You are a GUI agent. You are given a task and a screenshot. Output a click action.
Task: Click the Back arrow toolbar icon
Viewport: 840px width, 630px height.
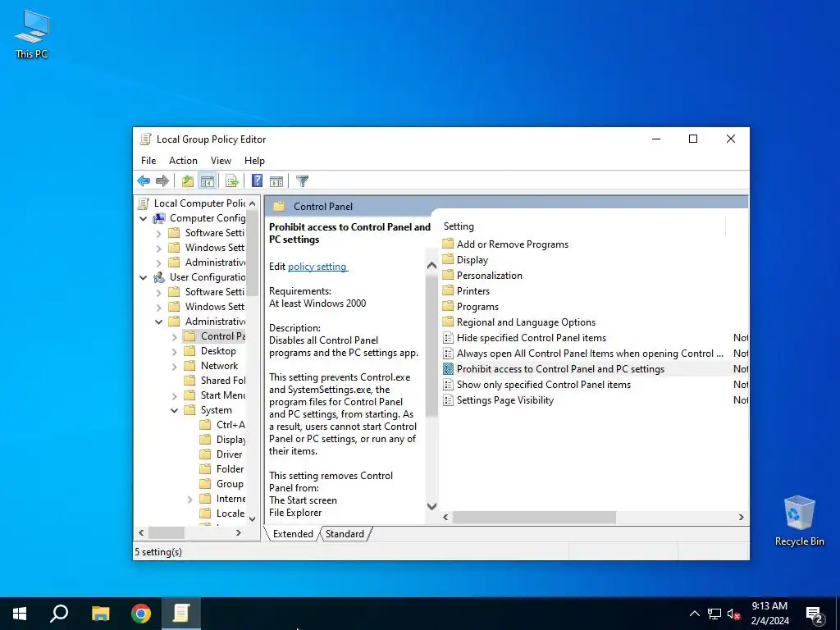pos(144,181)
